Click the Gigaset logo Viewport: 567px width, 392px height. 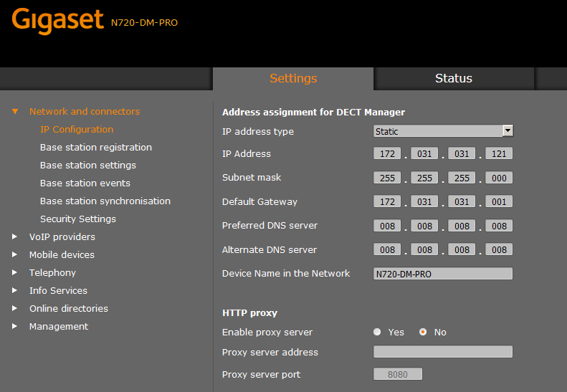[58, 21]
